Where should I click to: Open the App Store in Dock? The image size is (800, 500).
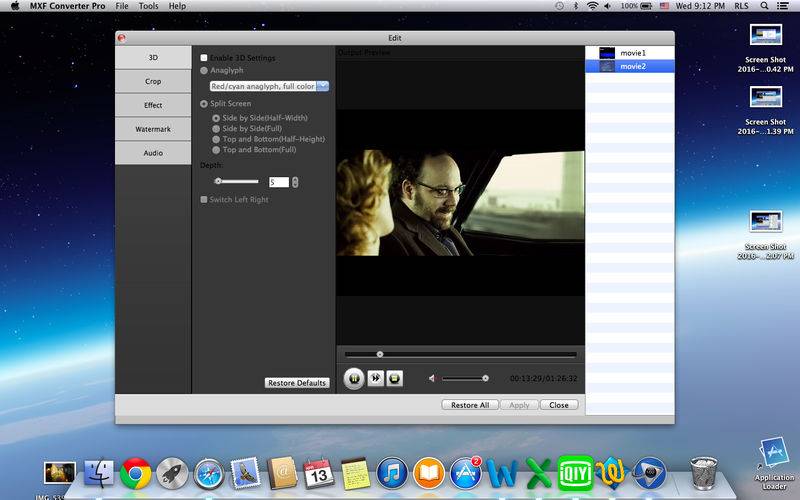[465, 472]
